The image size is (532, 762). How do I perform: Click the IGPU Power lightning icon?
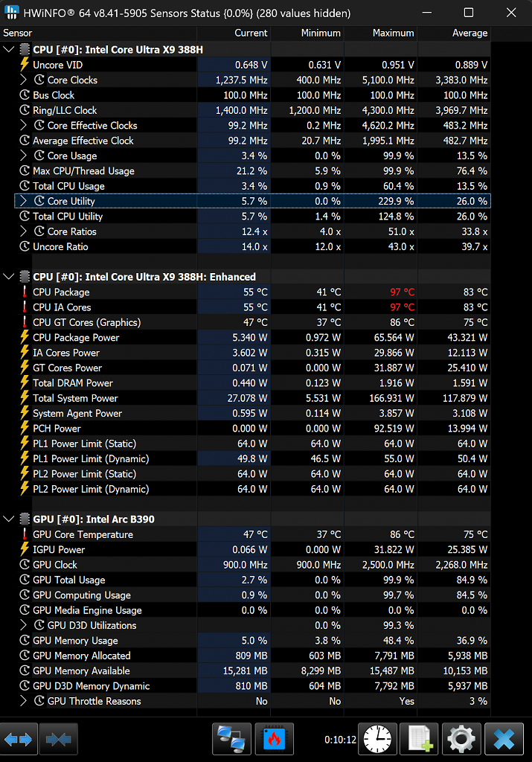coord(25,550)
